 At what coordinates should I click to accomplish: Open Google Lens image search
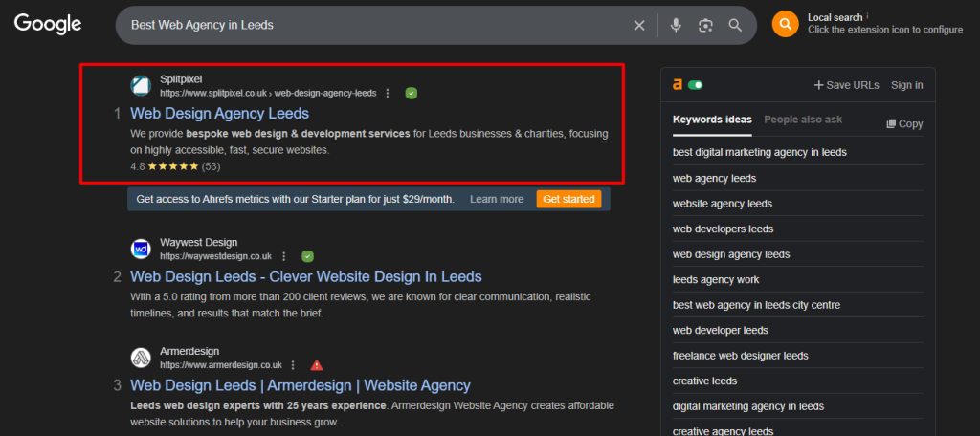(x=705, y=25)
